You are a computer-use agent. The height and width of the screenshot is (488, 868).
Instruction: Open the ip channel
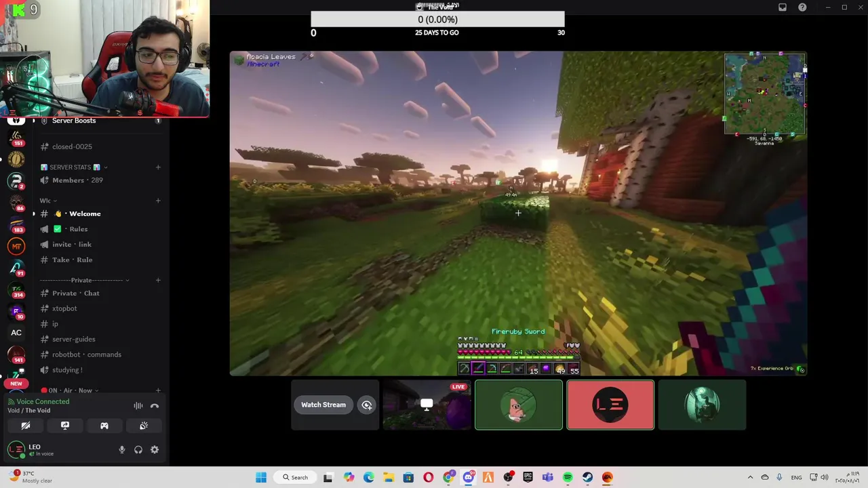pos(55,324)
